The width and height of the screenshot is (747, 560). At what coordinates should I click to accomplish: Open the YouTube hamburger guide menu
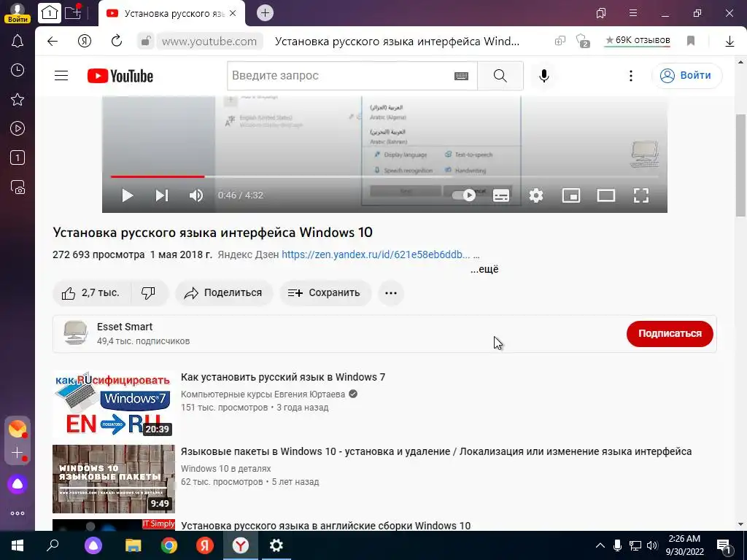point(61,76)
